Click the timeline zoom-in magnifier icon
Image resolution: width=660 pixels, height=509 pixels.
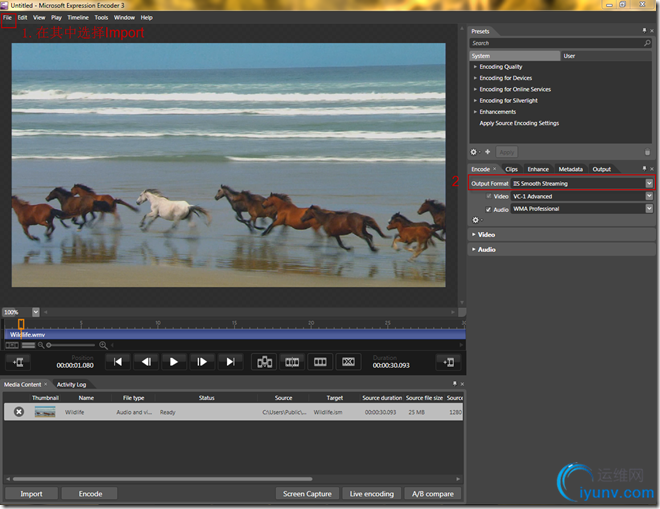pyautogui.click(x=103, y=345)
